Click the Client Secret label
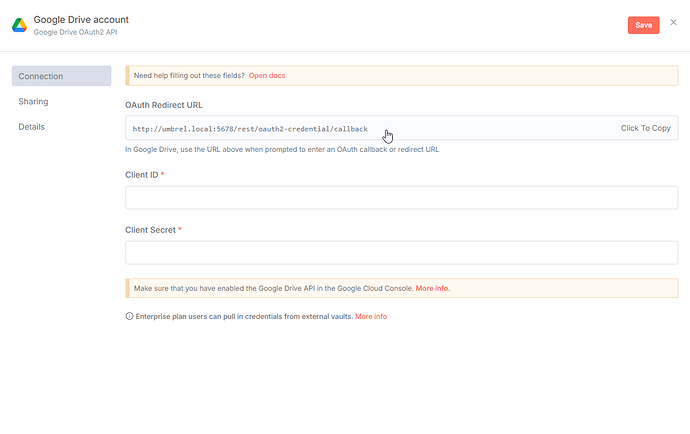690x434 pixels. [x=150, y=230]
